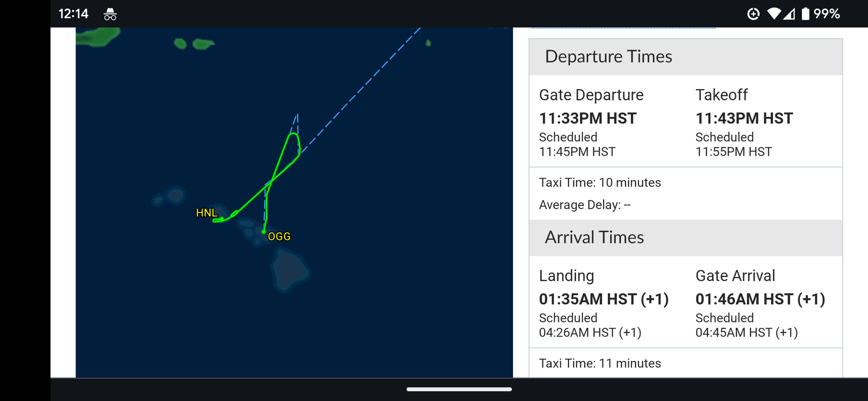Select the OGG airport marker on the map
The width and height of the screenshot is (868, 401).
tap(279, 237)
